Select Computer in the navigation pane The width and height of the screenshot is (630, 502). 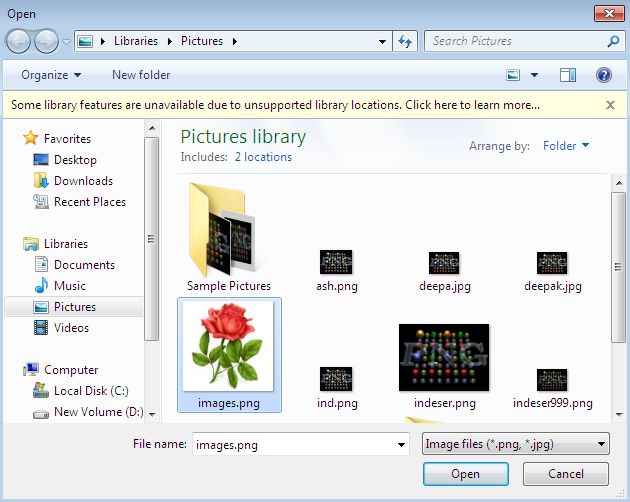(x=61, y=370)
